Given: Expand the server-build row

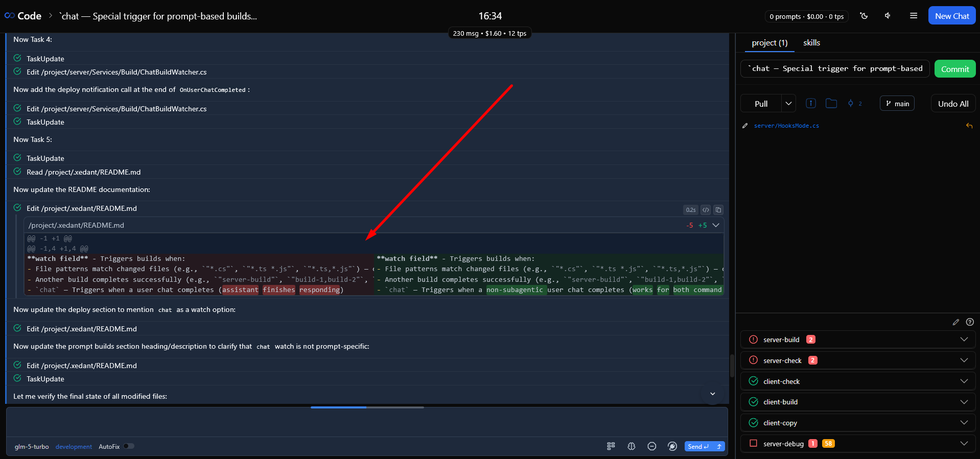Looking at the screenshot, I should coord(964,340).
